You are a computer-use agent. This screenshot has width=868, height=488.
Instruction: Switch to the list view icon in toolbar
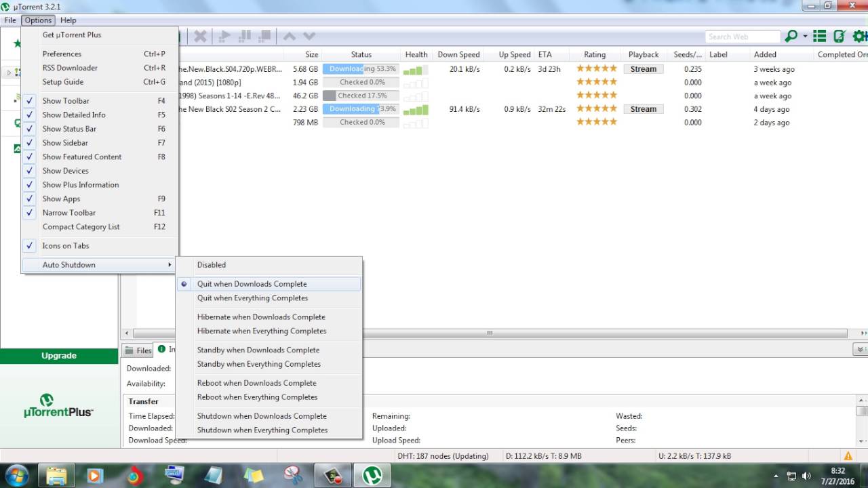(820, 36)
